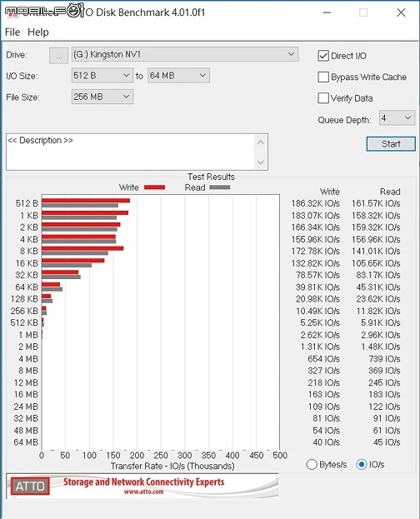The image size is (420, 519).
Task: Uncheck the Direct I/O checkbox
Action: pos(323,56)
